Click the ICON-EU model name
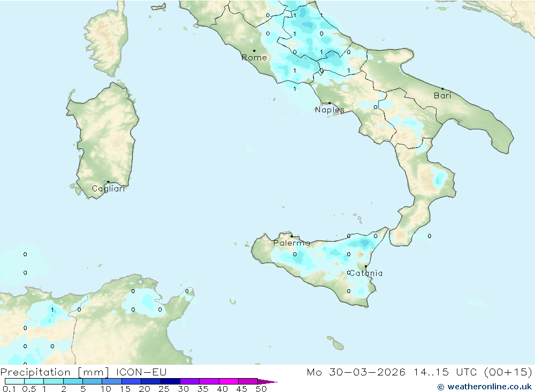 pos(141,372)
